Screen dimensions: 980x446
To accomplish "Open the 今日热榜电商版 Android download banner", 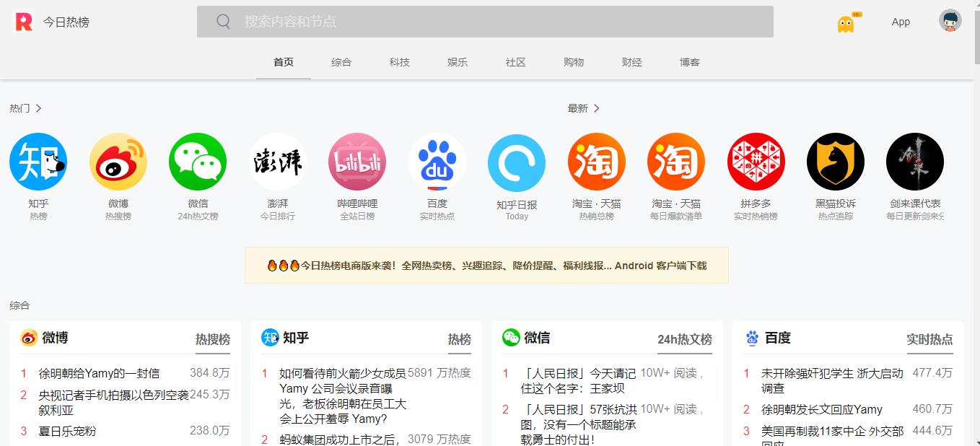I will coord(486,266).
